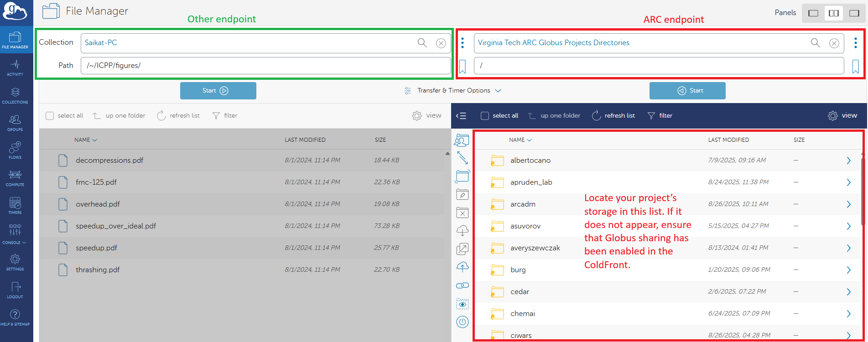868x342 pixels.
Task: Toggle the show hidden items eye icon
Action: 462,304
